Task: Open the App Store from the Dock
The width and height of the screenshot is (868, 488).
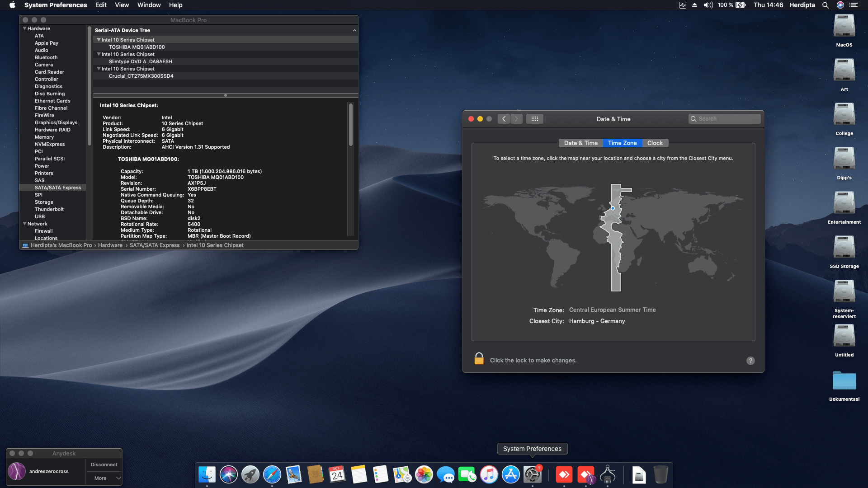Action: coord(510,474)
